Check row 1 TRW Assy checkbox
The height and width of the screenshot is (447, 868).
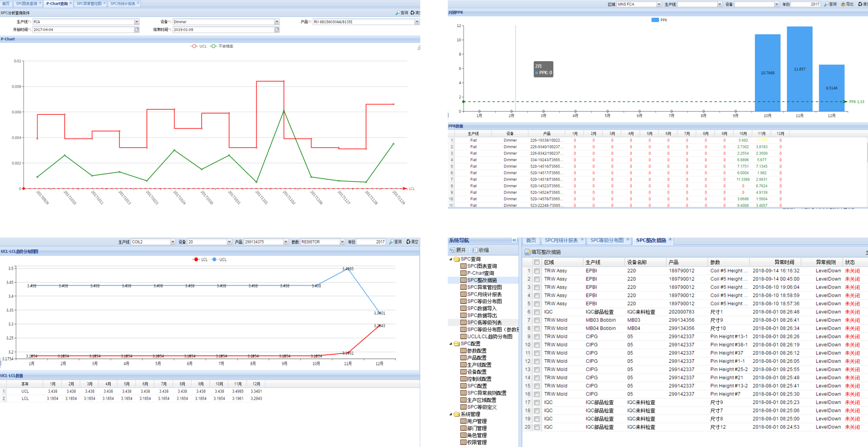pyautogui.click(x=537, y=271)
